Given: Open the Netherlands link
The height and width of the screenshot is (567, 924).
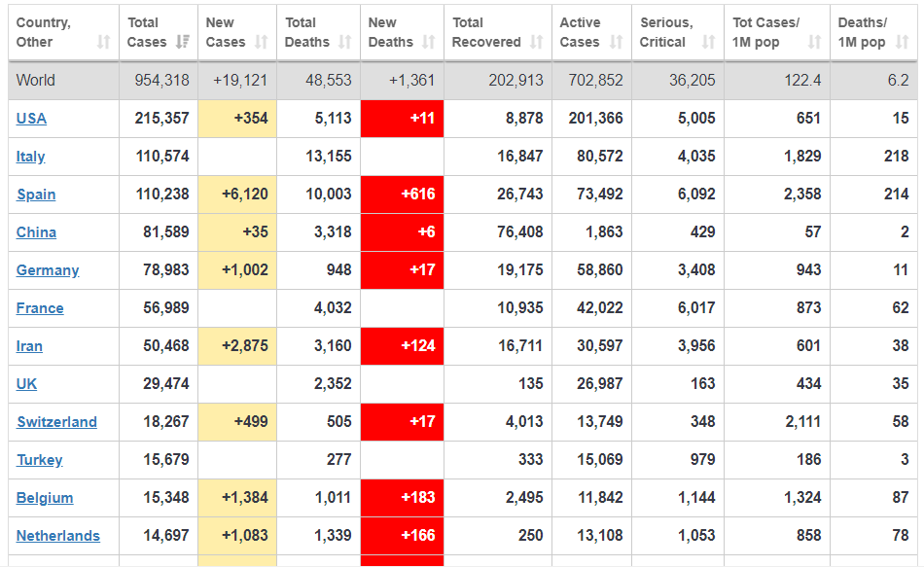Looking at the screenshot, I should (58, 536).
